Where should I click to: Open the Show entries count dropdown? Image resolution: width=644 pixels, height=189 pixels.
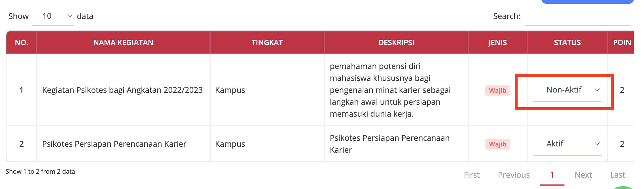pos(53,16)
